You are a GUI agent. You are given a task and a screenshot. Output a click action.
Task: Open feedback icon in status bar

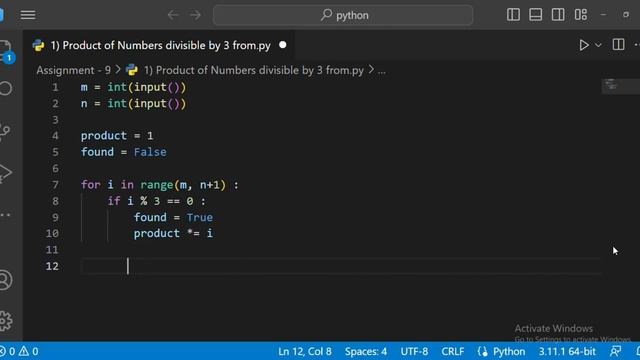point(615,351)
